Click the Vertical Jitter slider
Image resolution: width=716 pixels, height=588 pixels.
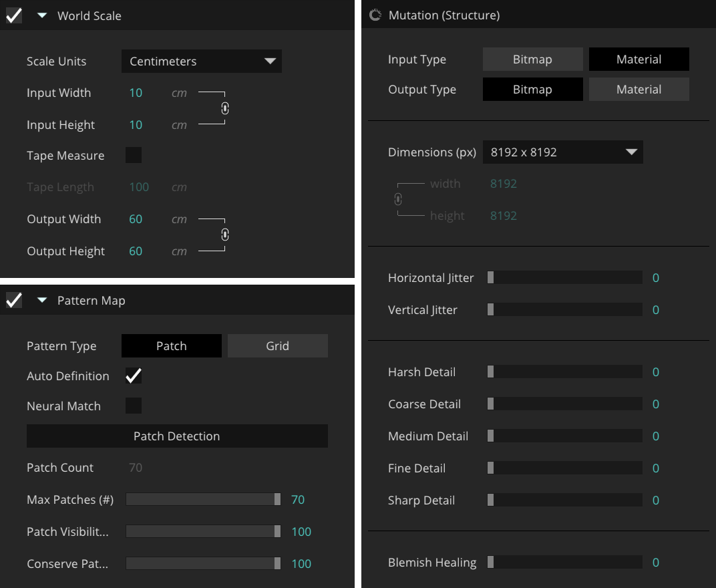(564, 309)
